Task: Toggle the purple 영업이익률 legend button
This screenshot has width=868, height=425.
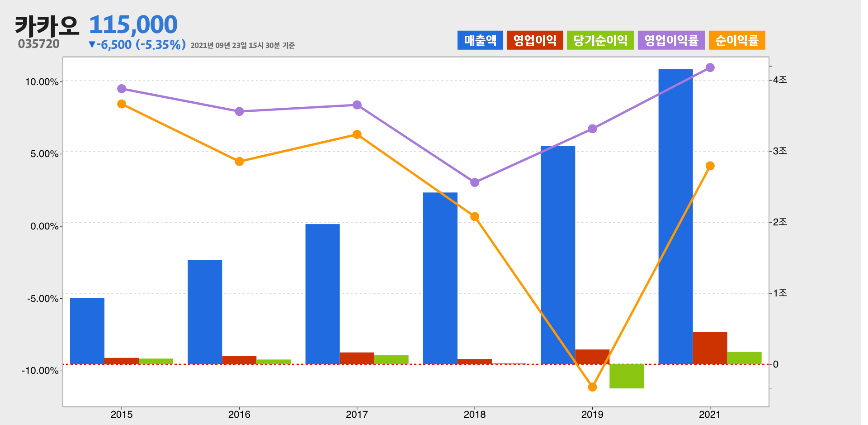Action: pos(671,40)
